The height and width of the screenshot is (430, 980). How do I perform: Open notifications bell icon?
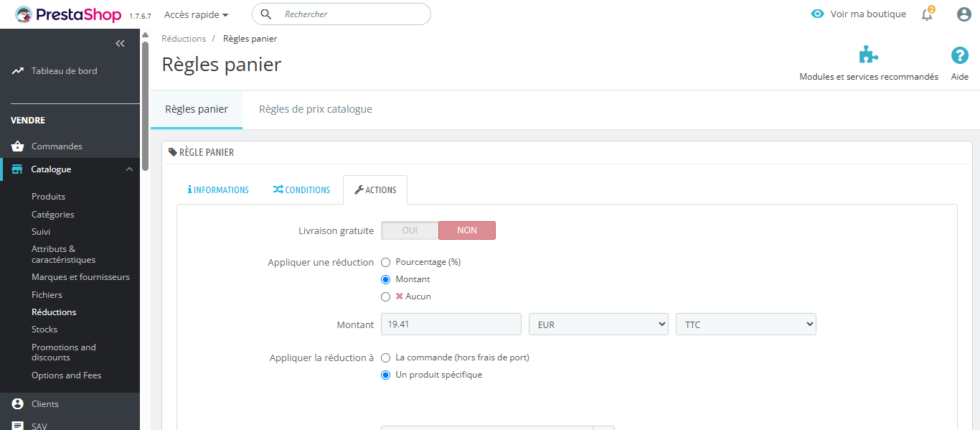(927, 14)
